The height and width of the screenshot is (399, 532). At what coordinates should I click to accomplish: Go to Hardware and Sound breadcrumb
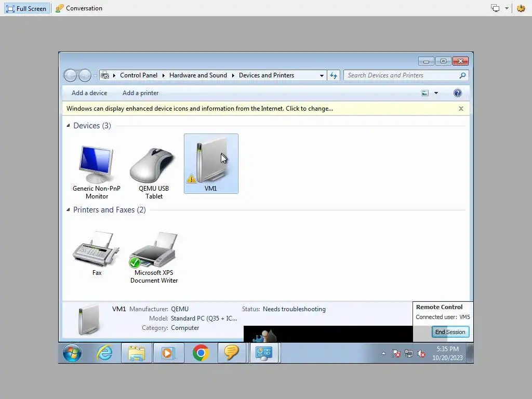tap(198, 75)
